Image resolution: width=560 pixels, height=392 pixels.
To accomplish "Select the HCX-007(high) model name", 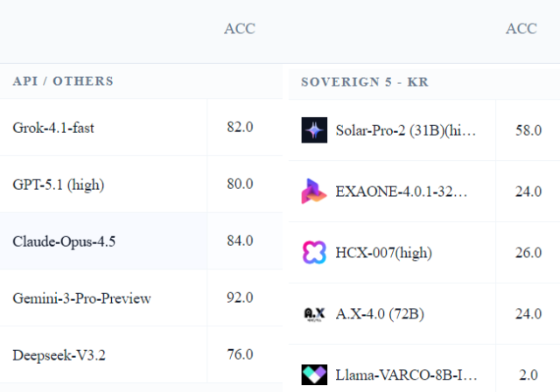I will 383,253.
